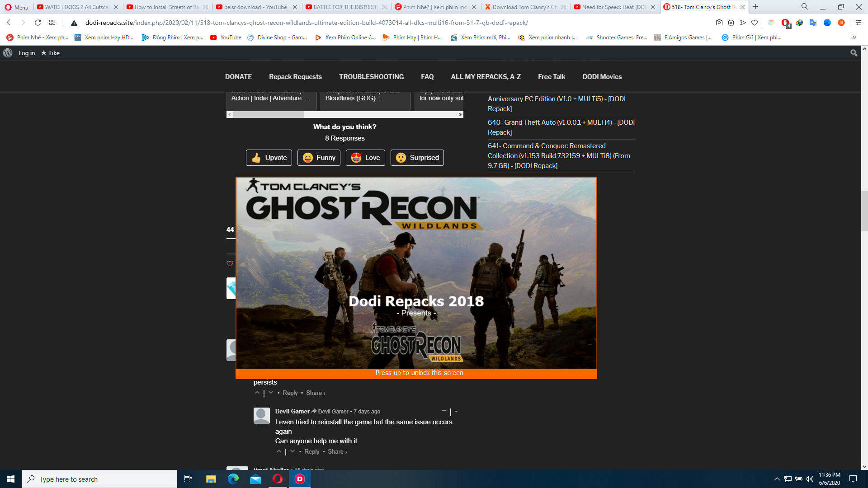Image resolution: width=868 pixels, height=488 pixels.
Task: Upvote Devil Gamer's comment
Action: pos(278,451)
